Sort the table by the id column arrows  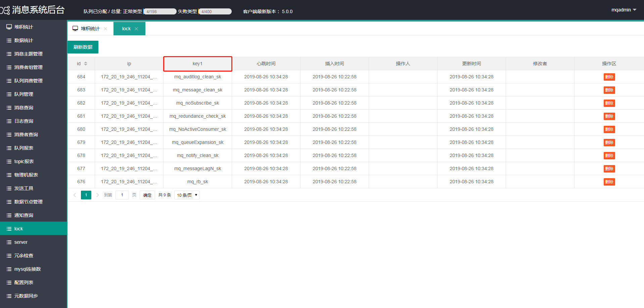tap(86, 64)
